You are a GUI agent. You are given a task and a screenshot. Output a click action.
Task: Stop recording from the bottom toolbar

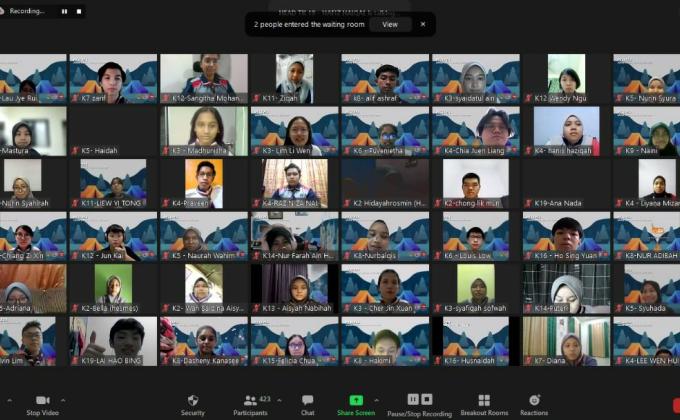(x=427, y=399)
